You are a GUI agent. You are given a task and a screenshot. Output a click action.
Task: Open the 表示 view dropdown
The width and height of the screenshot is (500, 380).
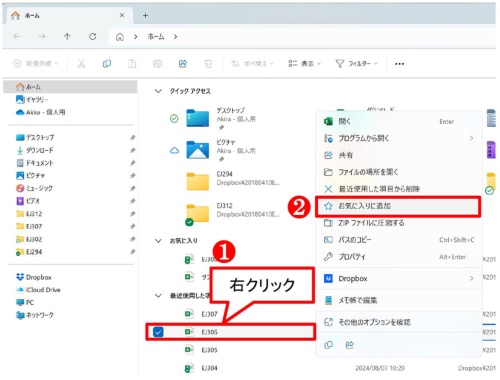click(304, 63)
